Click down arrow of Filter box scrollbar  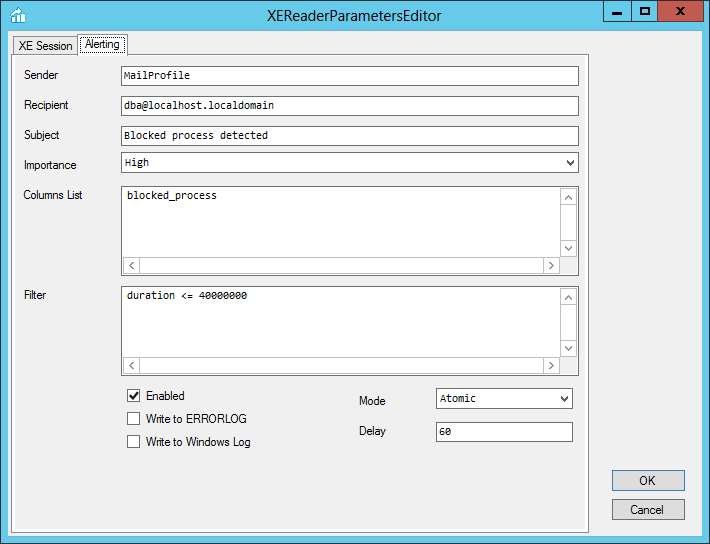568,348
